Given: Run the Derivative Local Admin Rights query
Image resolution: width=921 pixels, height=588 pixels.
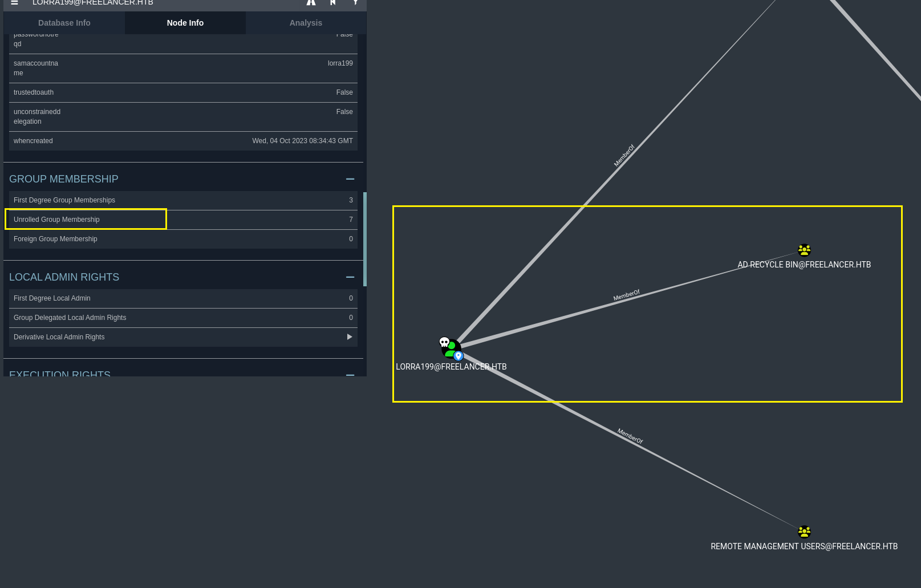Looking at the screenshot, I should click(183, 337).
